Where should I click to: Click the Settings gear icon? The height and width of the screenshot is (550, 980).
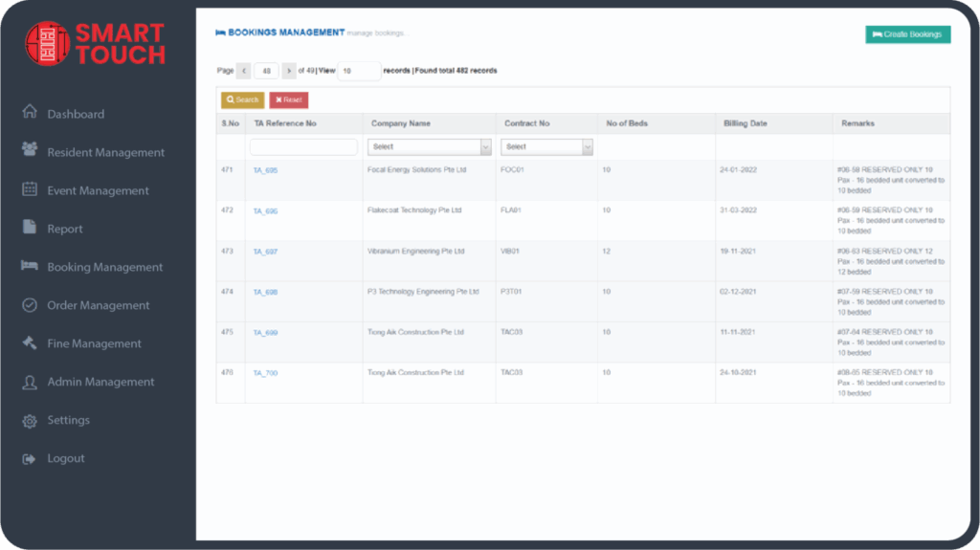[x=30, y=421]
